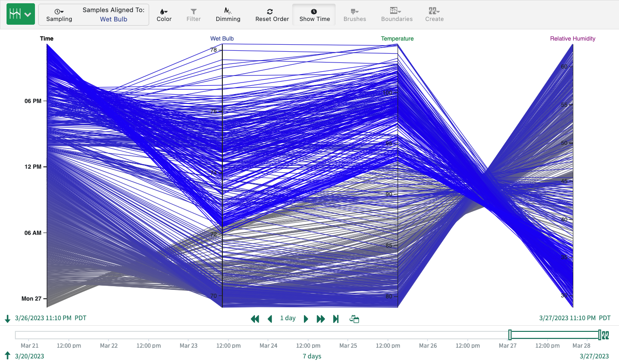Click the Reset Order icon

270,11
